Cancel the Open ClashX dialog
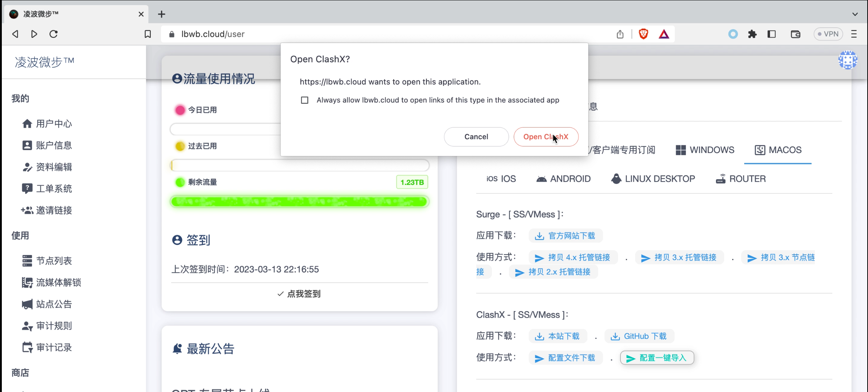 click(x=476, y=137)
